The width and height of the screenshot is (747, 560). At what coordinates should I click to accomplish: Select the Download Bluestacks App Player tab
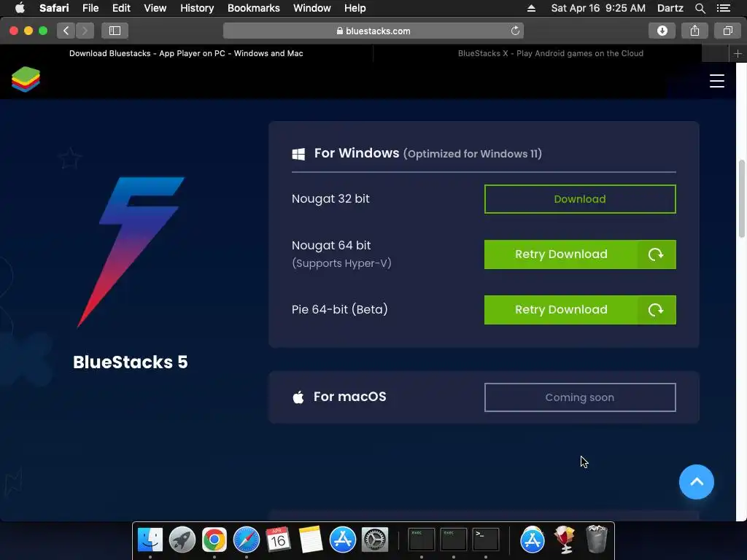point(186,53)
